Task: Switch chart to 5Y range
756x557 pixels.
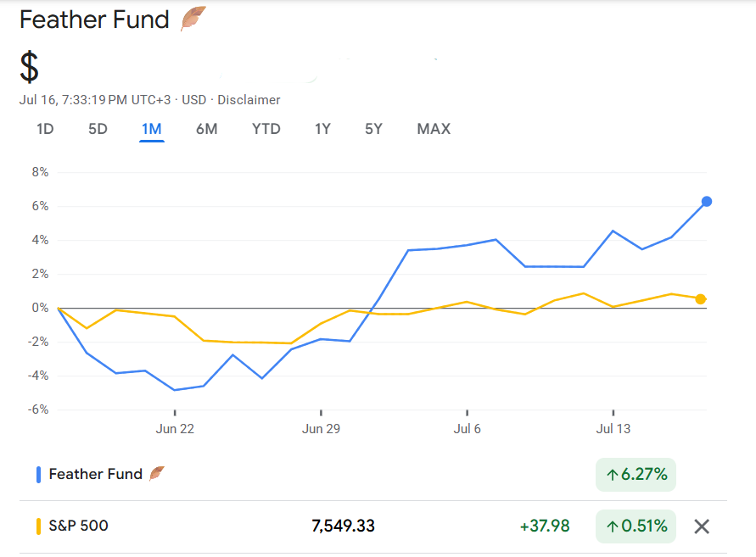Action: (373, 129)
